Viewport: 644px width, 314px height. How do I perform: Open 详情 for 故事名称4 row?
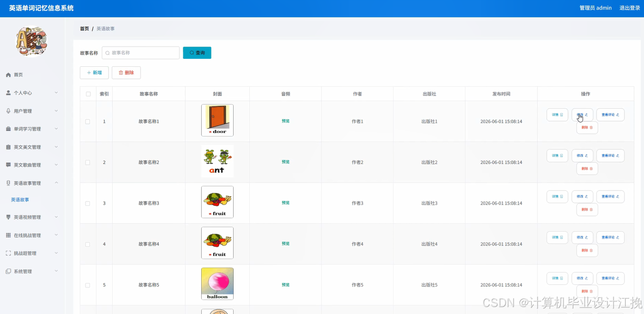tap(557, 238)
